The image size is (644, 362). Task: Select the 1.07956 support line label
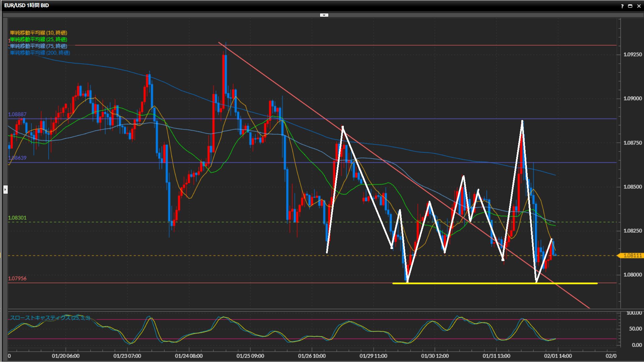(17, 279)
